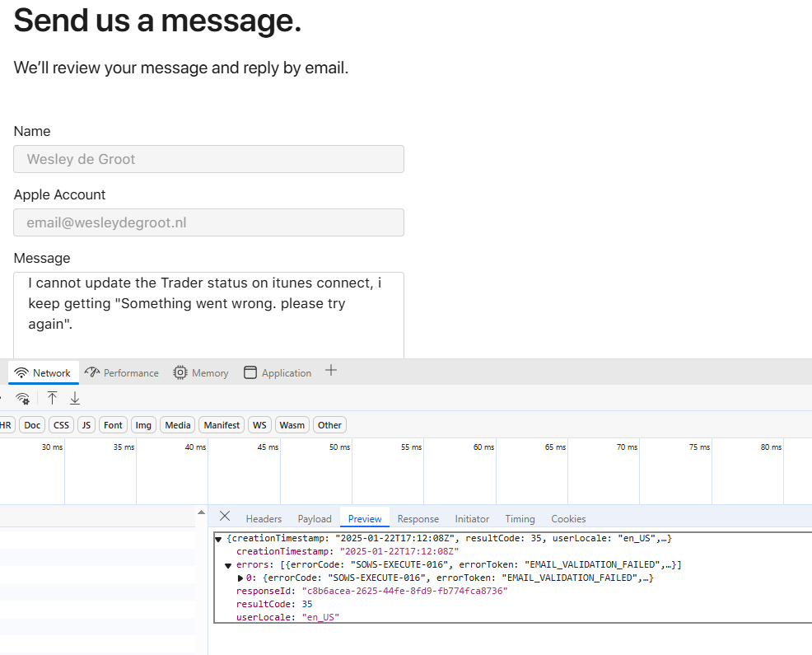Click the 50 ms timeline marker
The width and height of the screenshot is (812, 655).
click(339, 447)
